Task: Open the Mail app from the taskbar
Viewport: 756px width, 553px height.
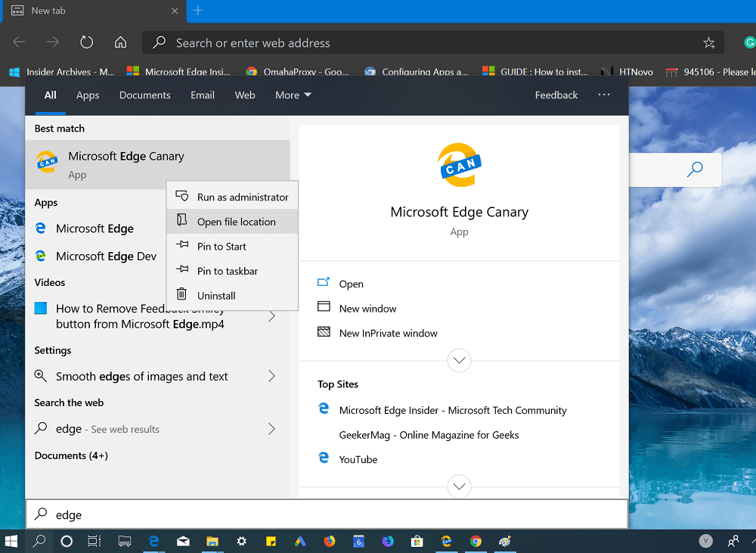Action: tap(183, 541)
